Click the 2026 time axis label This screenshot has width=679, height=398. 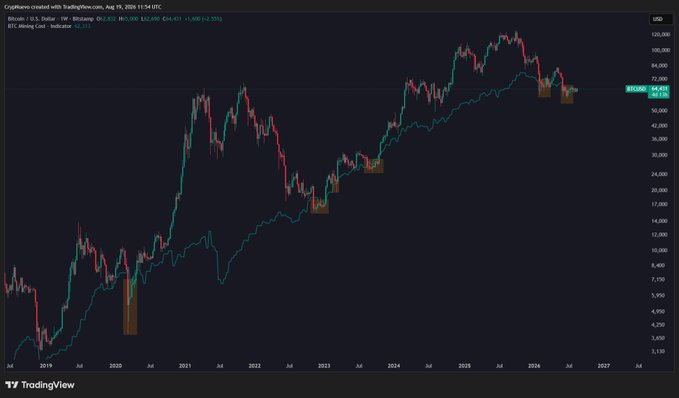pyautogui.click(x=534, y=366)
